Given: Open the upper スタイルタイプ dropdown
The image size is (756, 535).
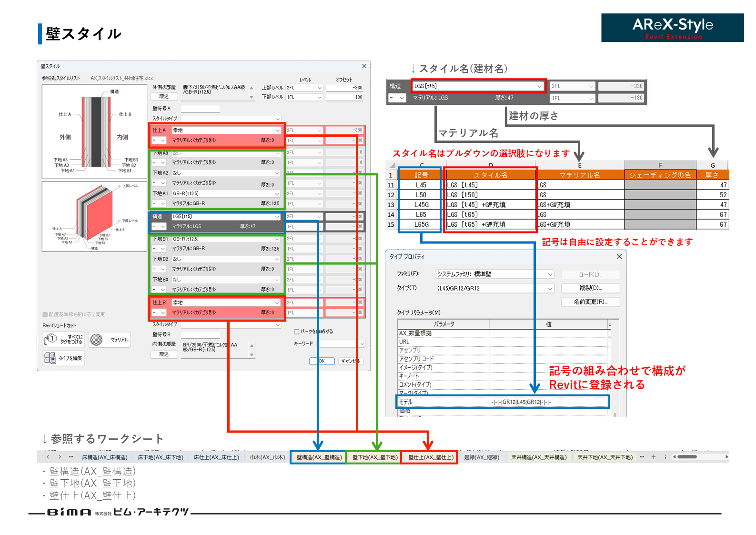Looking at the screenshot, I should (x=277, y=118).
